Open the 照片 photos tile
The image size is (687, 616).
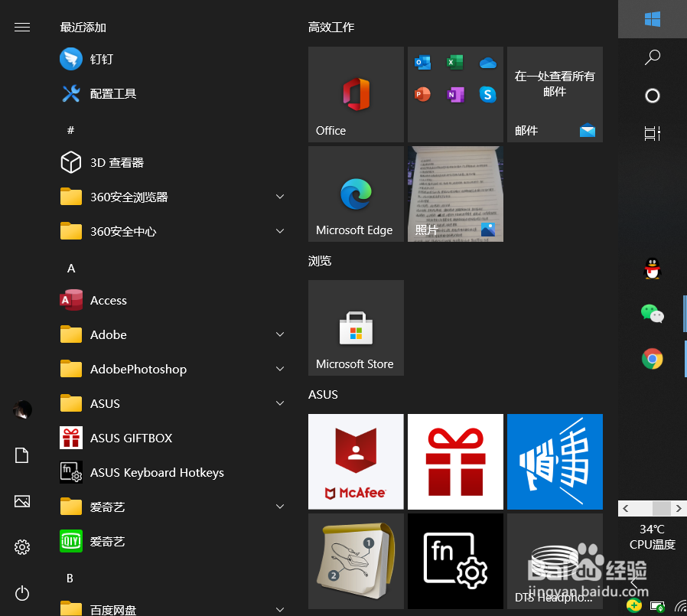455,194
